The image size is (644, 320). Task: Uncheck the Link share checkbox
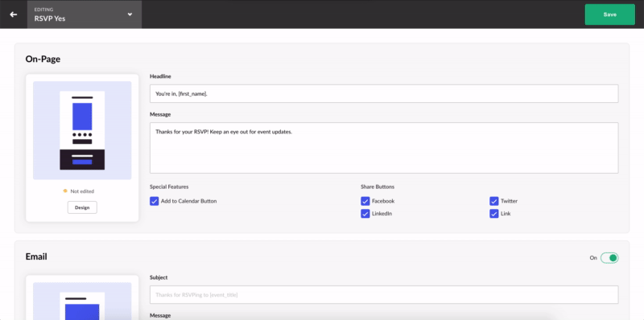click(x=493, y=214)
